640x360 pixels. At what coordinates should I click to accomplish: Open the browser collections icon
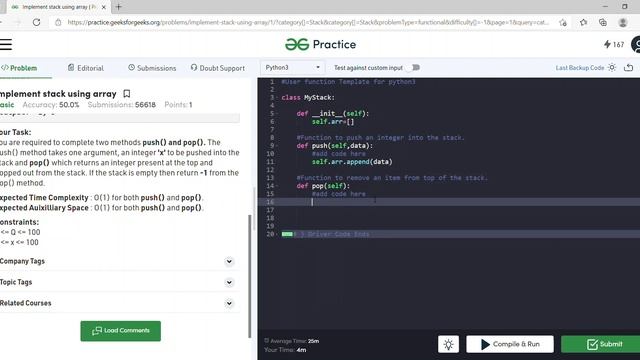pos(603,22)
